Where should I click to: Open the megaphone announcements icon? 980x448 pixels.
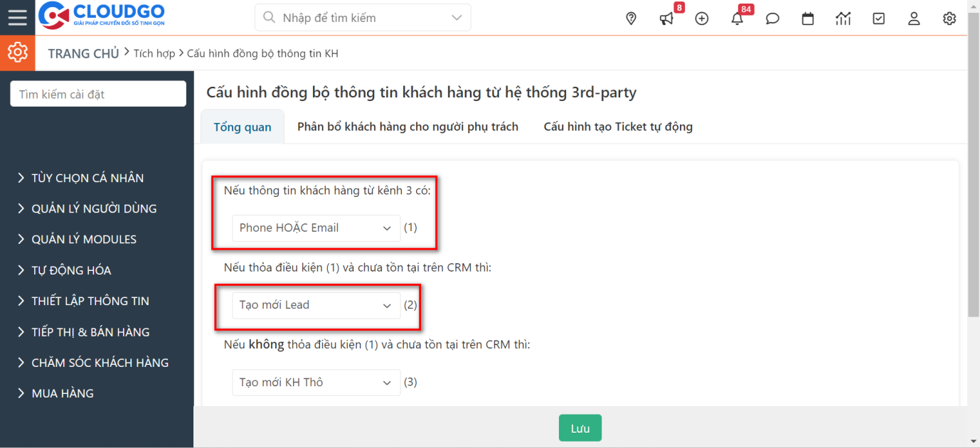pyautogui.click(x=666, y=19)
